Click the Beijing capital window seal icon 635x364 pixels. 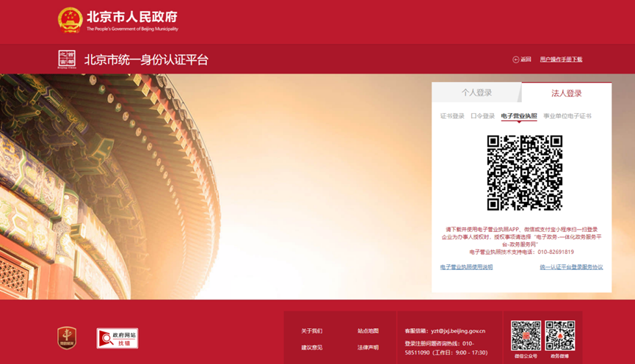point(67,59)
